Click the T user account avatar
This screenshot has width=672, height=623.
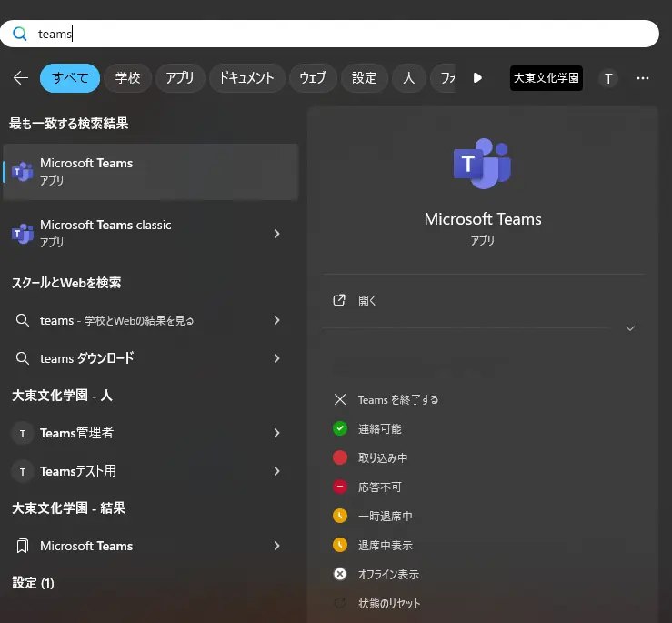[x=608, y=78]
